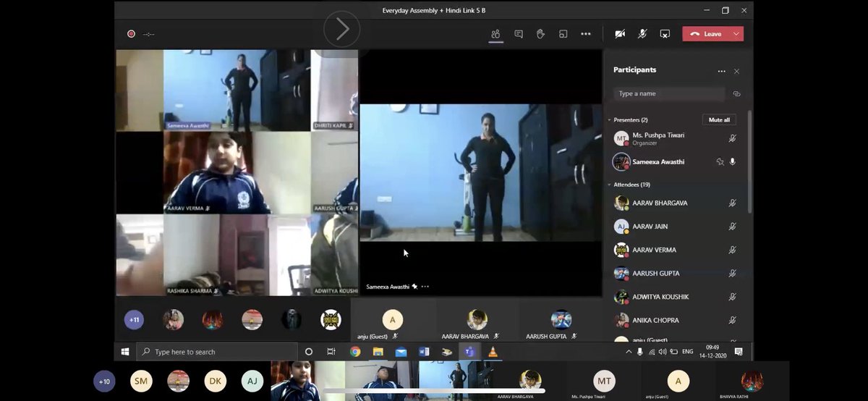
Task: Open Task View on the taskbar
Action: pyautogui.click(x=331, y=352)
